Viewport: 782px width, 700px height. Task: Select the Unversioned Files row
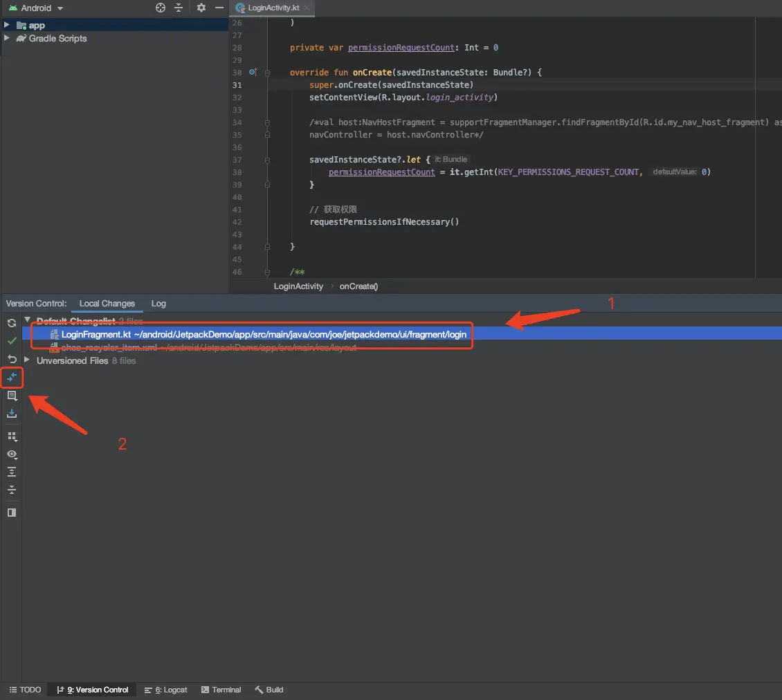coord(402,360)
